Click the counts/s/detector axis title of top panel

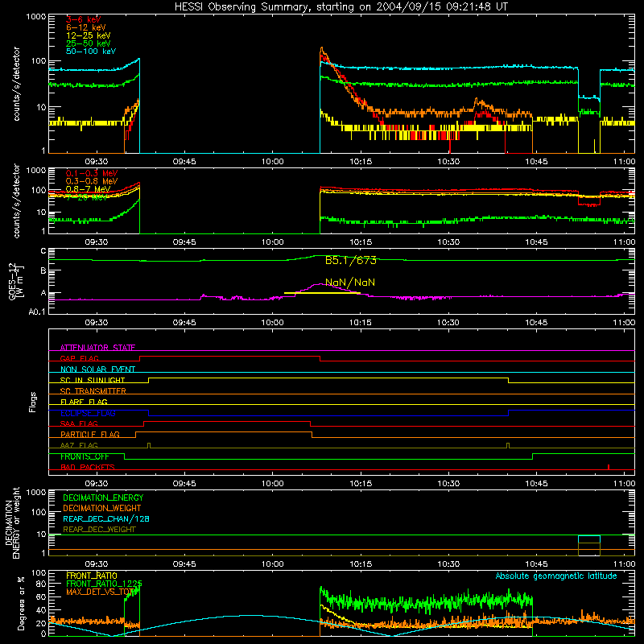[16, 84]
